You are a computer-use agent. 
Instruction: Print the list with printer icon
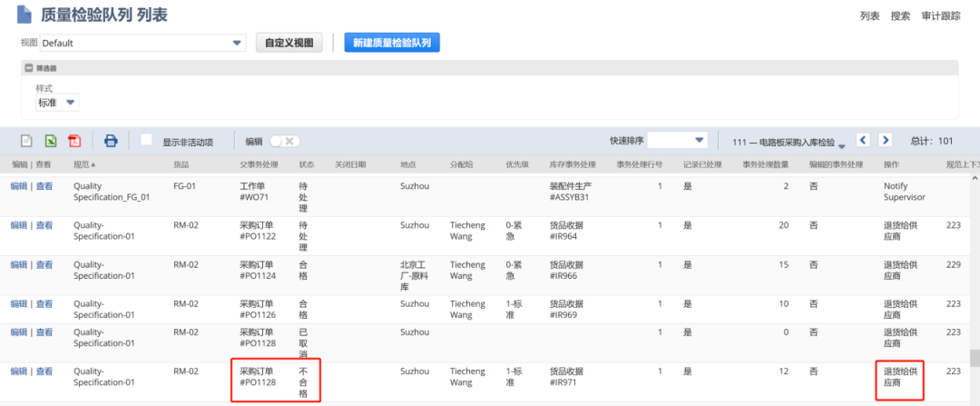point(111,141)
